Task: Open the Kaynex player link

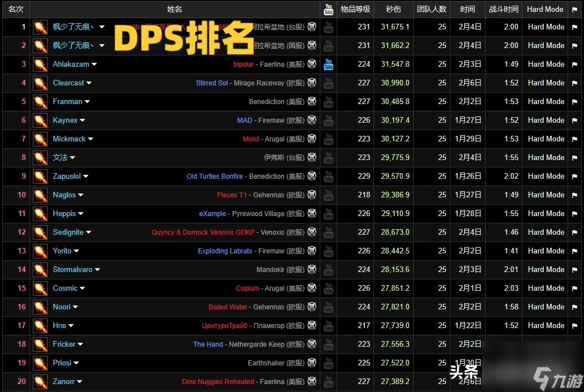Action: 65,120
